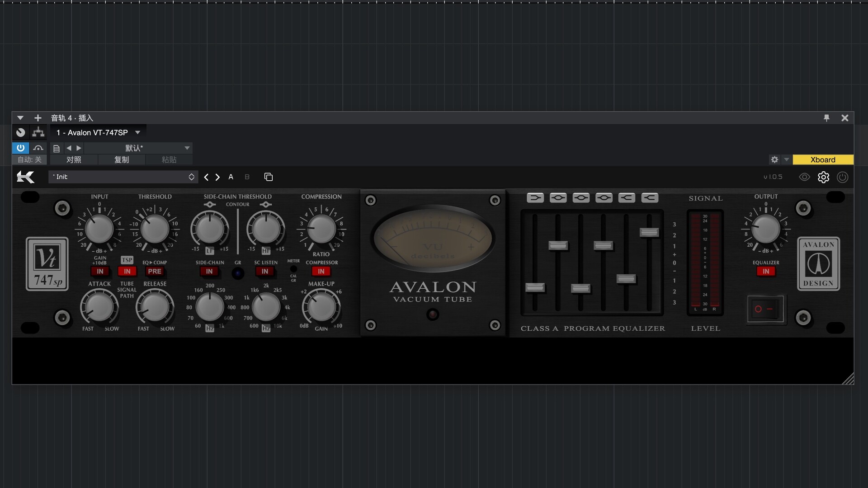868x488 pixels.
Task: Toggle the SIDE-CHAIN IN switch
Action: point(209,271)
